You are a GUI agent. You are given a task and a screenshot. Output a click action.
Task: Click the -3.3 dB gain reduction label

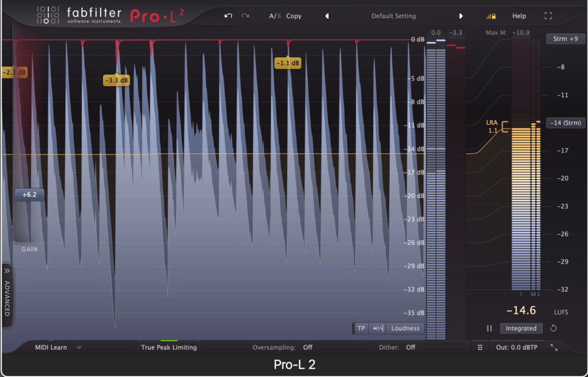click(x=116, y=80)
